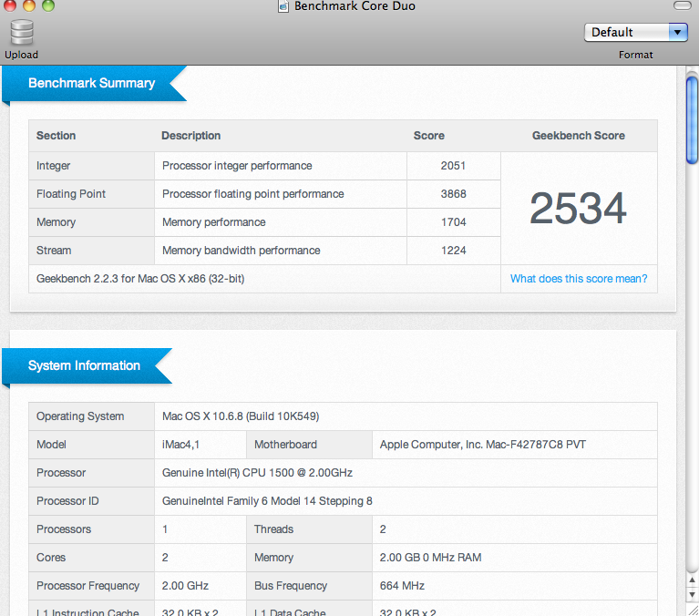Click the vertical scrollbar thumb
Viewport: 699px width, 616px height.
(692, 120)
